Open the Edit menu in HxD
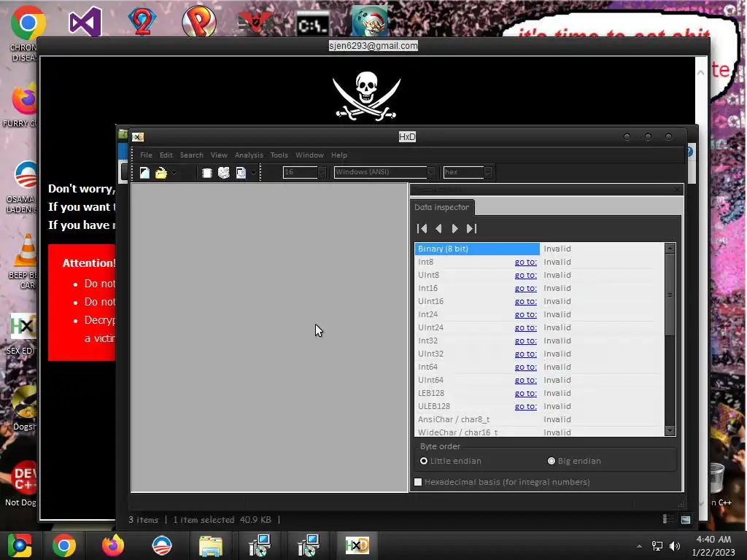 pos(166,155)
